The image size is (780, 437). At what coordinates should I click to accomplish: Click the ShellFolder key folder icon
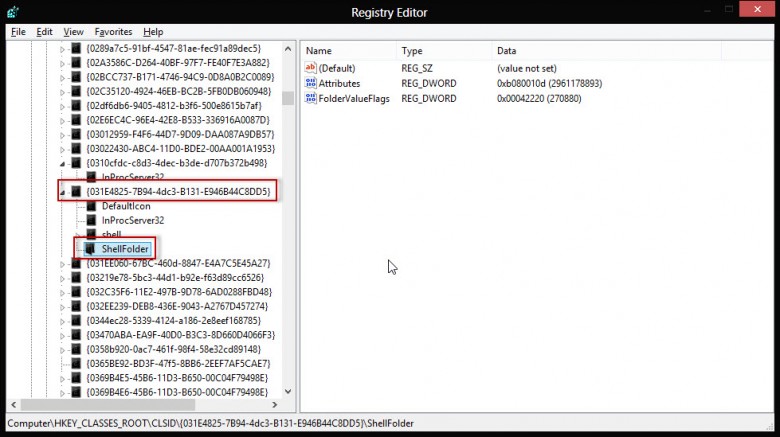click(90, 249)
